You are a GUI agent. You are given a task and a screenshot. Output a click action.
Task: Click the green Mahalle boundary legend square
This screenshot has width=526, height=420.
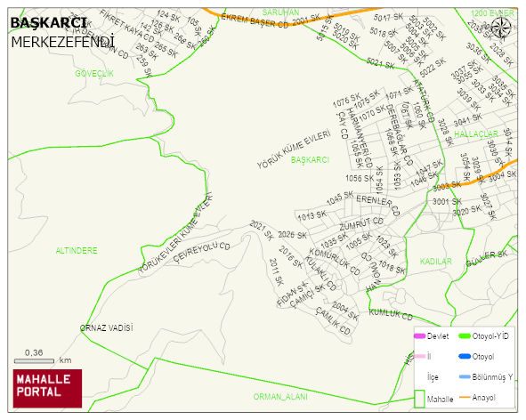coord(419,399)
